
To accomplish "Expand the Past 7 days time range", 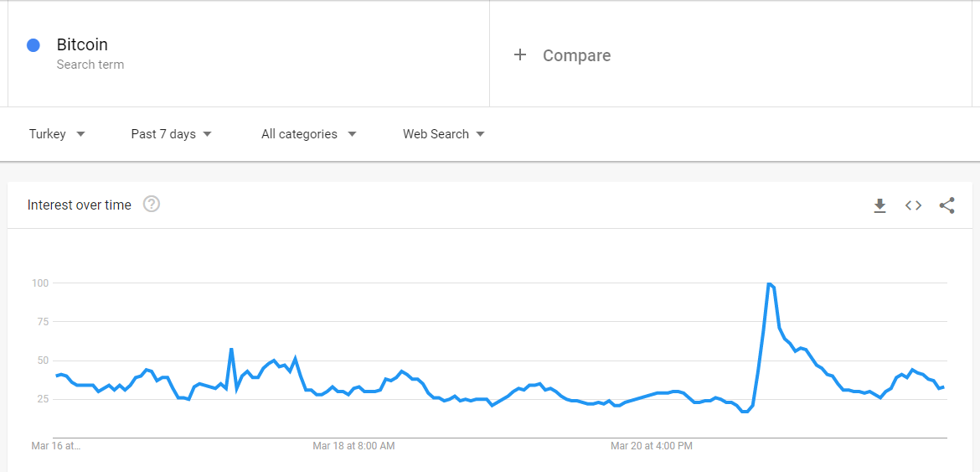I will click(x=171, y=134).
